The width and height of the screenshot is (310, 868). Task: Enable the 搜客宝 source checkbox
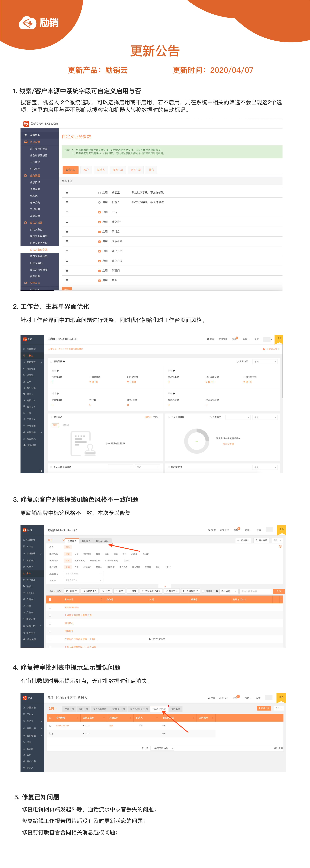tap(99, 193)
